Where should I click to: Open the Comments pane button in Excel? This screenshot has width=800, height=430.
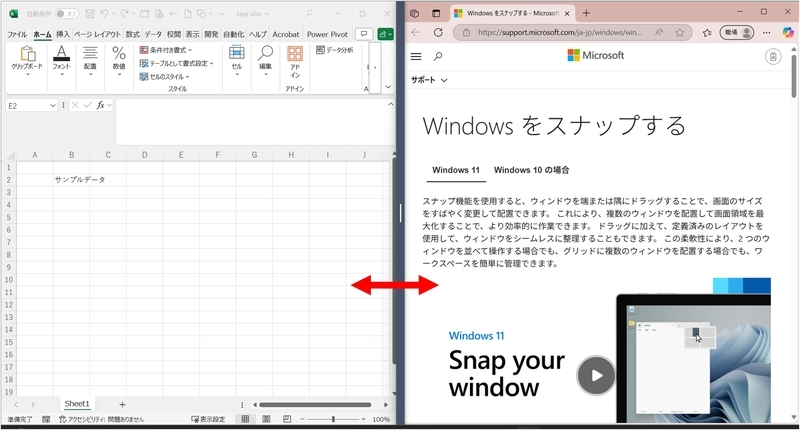point(364,34)
